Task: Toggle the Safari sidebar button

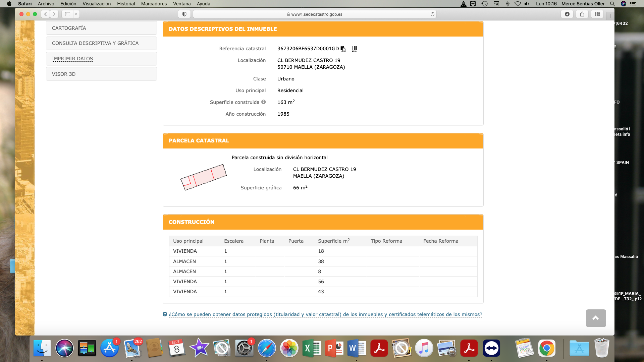Action: (67, 14)
